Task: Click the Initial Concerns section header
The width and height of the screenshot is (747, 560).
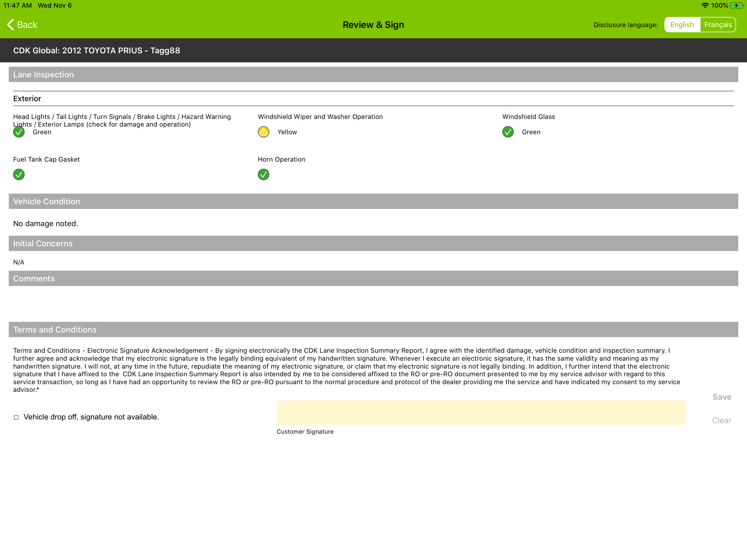Action: [373, 244]
